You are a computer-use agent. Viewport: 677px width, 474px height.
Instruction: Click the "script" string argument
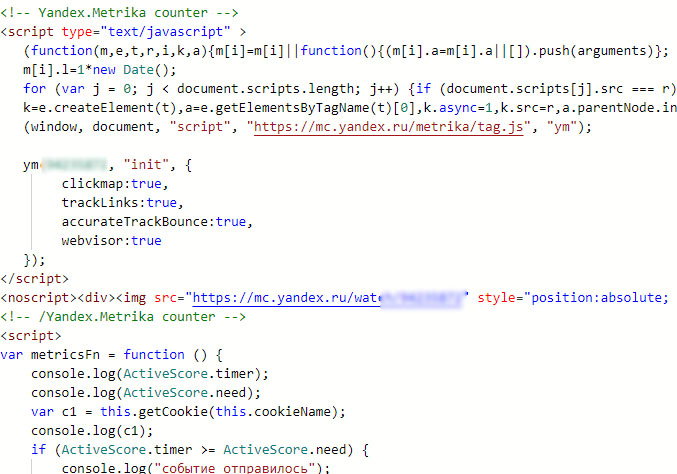[x=199, y=127]
